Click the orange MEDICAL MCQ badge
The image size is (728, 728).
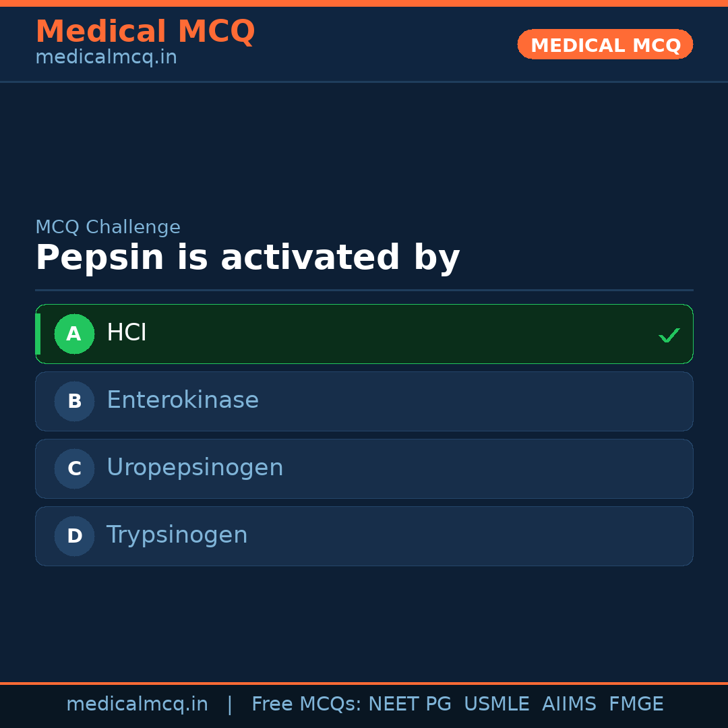605,44
